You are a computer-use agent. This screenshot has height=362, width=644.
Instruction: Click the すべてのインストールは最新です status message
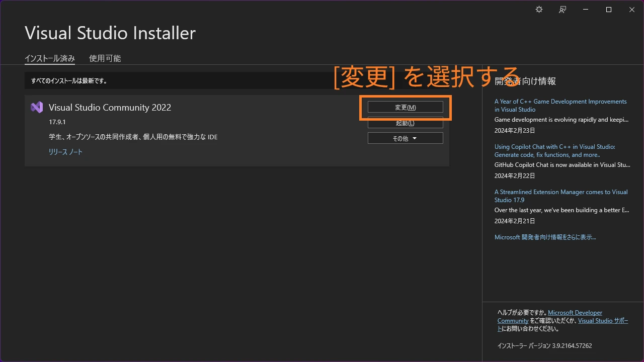point(69,80)
